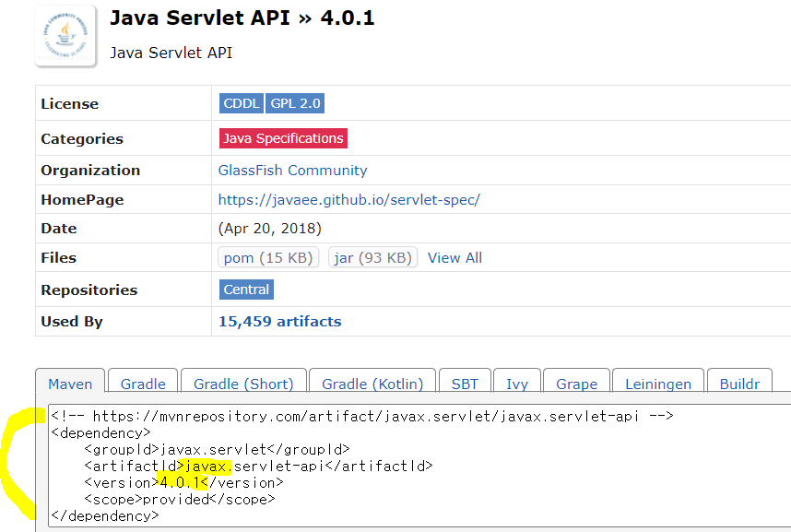Click the Date row label

(58, 229)
